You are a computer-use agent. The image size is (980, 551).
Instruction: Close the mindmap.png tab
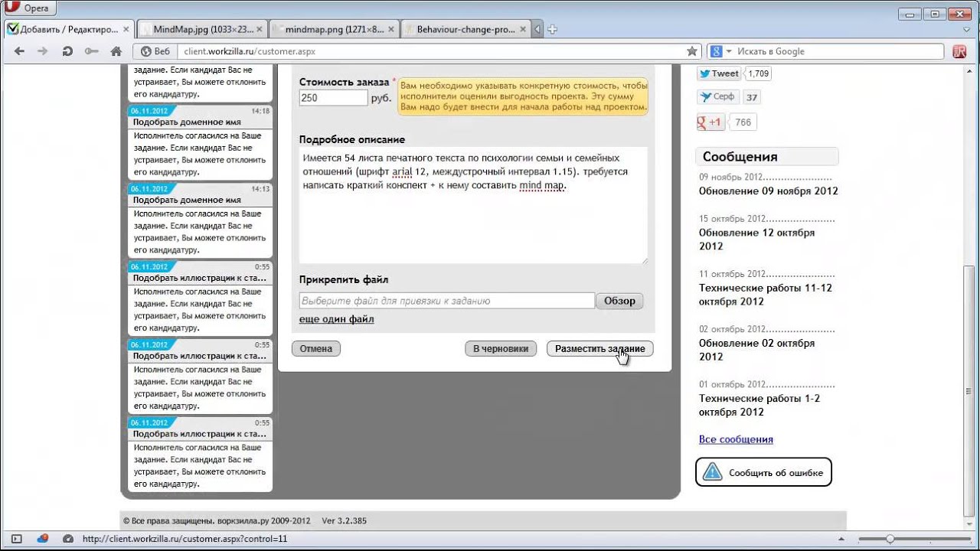tap(391, 30)
